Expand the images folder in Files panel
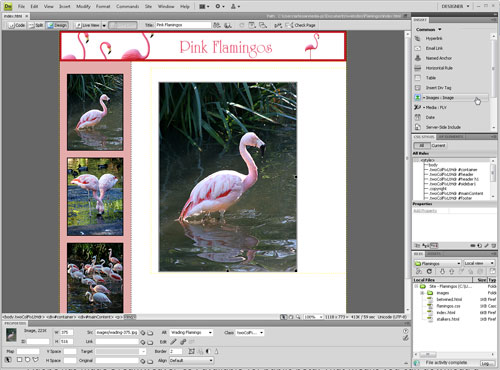The image size is (500, 370). pos(422,293)
